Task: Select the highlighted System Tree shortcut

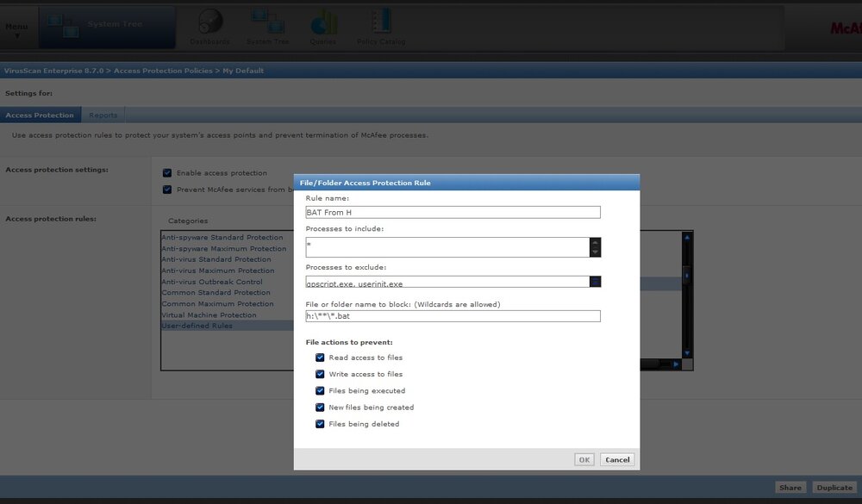Action: 107,27
